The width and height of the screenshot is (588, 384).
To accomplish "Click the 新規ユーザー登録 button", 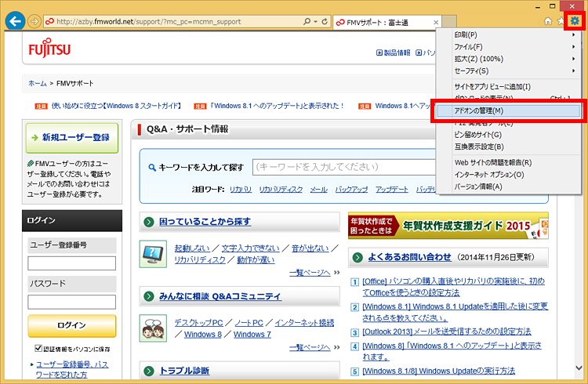I will coord(72,137).
